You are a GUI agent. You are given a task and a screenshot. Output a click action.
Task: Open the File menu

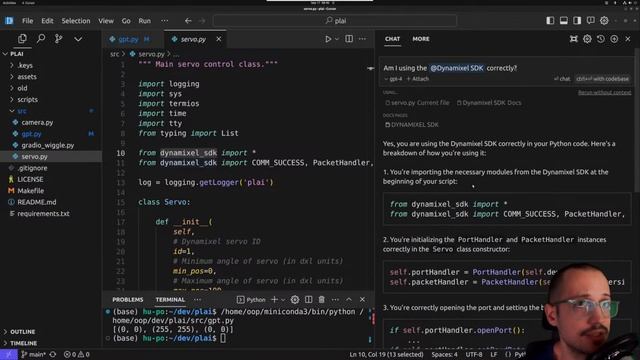click(28, 20)
